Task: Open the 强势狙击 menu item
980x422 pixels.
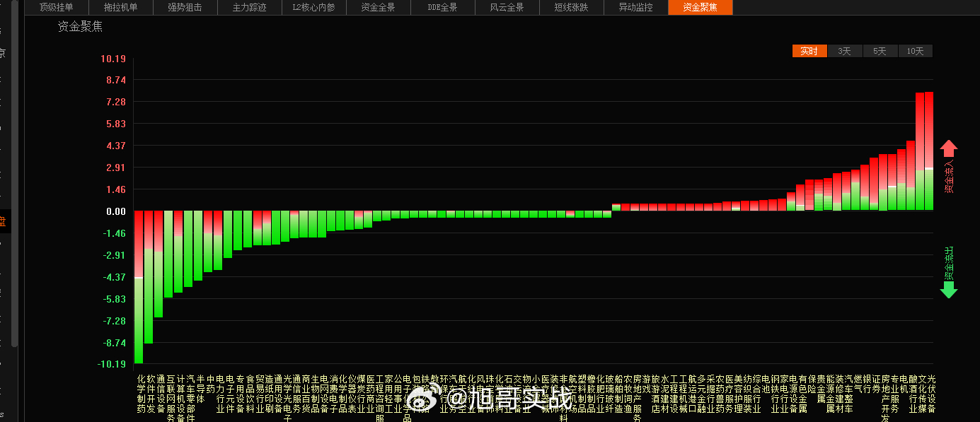Action: pyautogui.click(x=185, y=8)
